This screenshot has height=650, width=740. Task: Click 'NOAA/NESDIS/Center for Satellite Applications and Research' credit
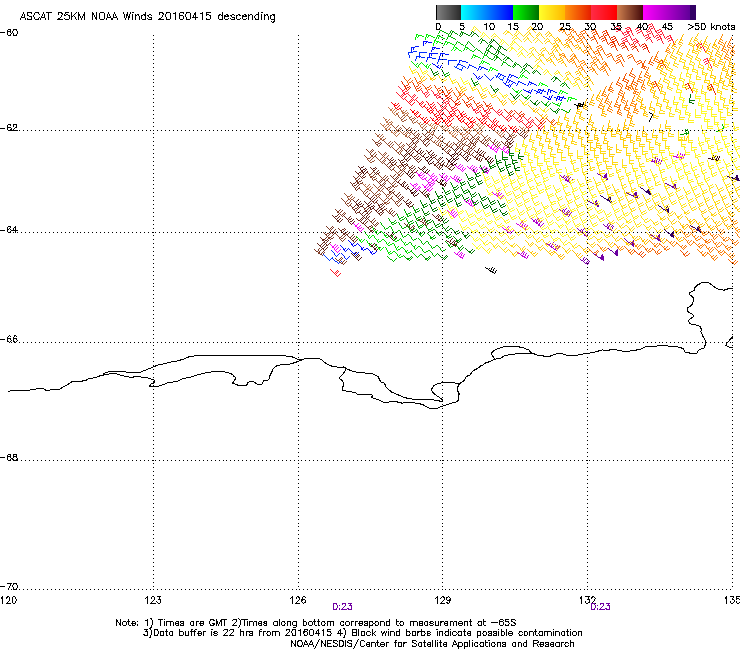pos(432,644)
